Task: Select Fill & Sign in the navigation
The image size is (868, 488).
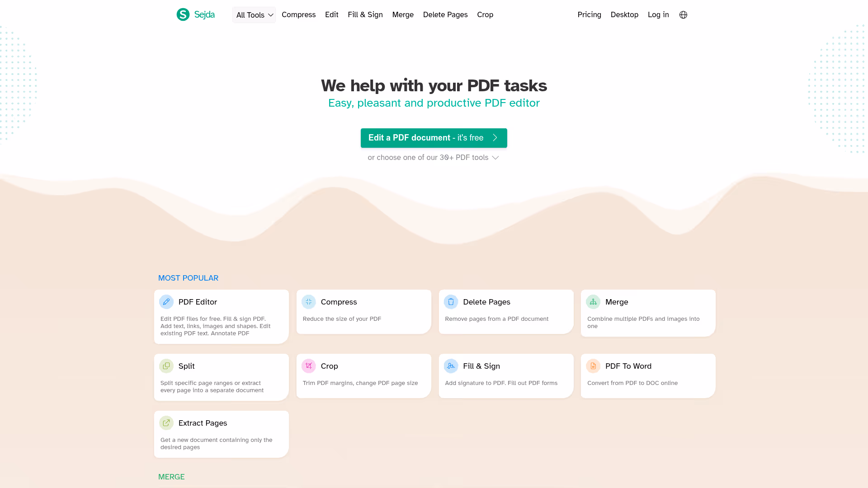Action: point(365,14)
